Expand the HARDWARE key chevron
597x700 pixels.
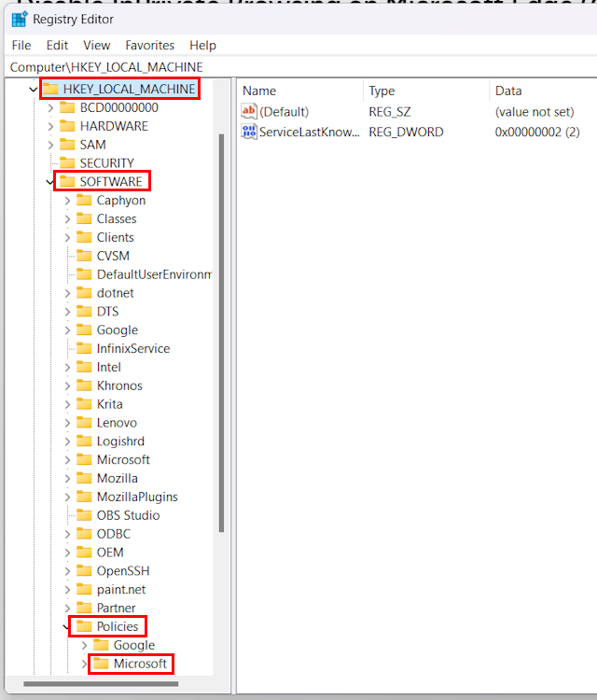coord(50,126)
